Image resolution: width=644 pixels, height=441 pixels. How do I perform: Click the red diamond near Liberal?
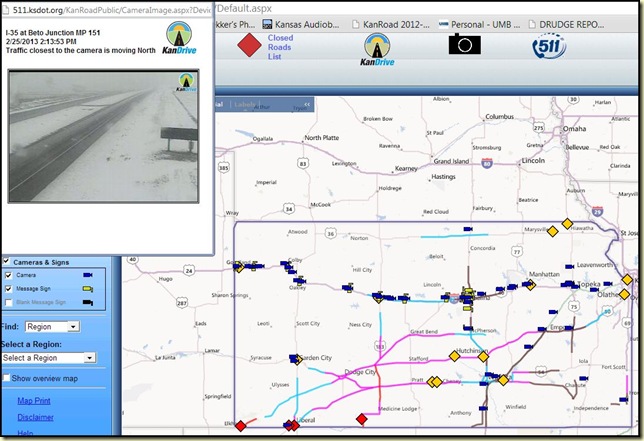pos(294,425)
